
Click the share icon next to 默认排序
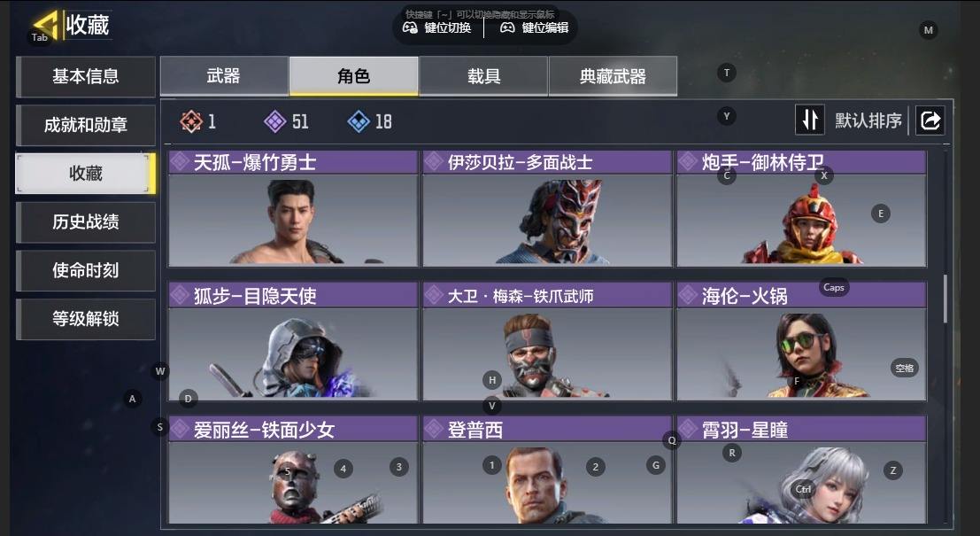click(930, 120)
